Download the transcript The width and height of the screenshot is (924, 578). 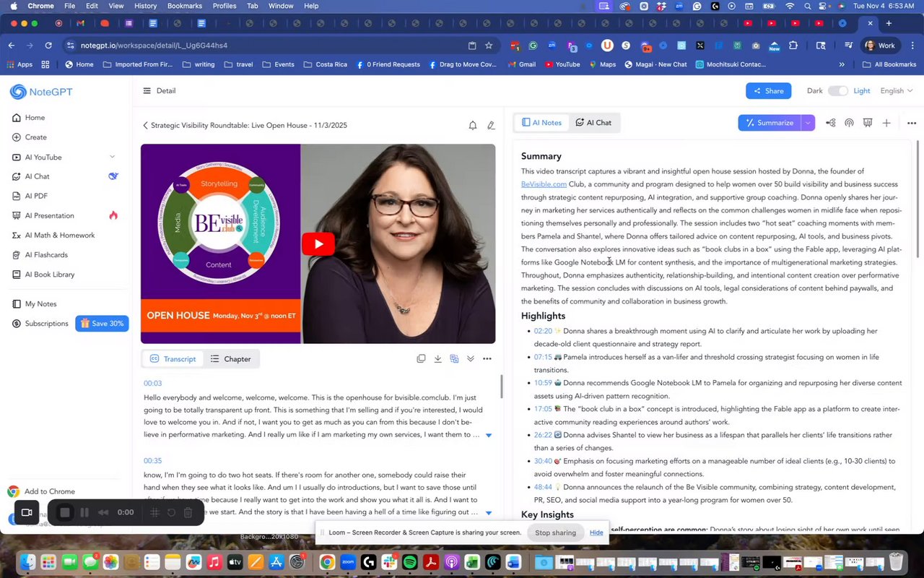pos(437,358)
